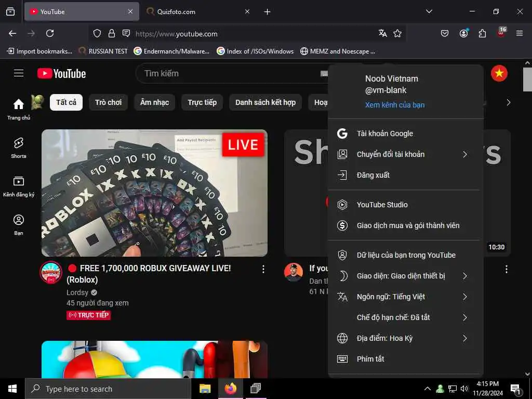Click the account avatar with star flag
Screen dimensions: 532x399
(499, 73)
